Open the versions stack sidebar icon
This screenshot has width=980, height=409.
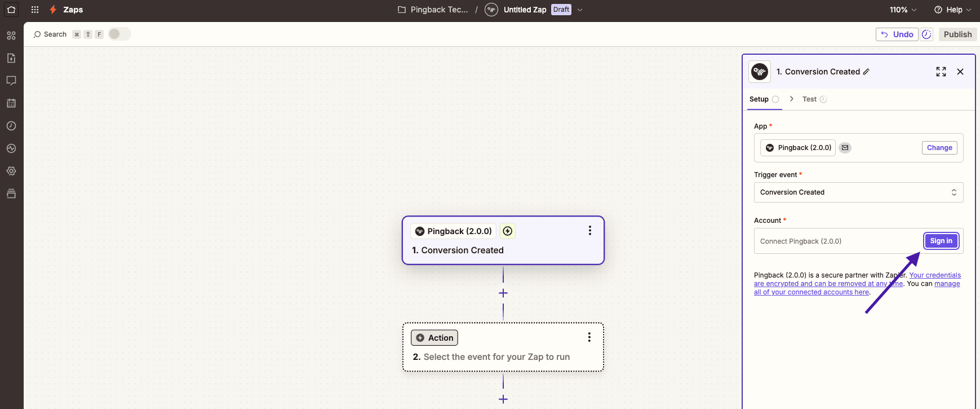coord(11,193)
